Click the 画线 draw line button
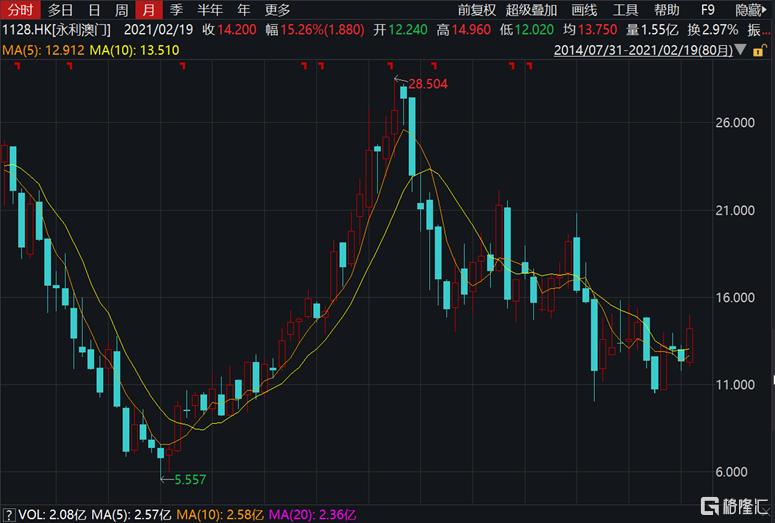Screen dimensions: 775x523 (583, 10)
